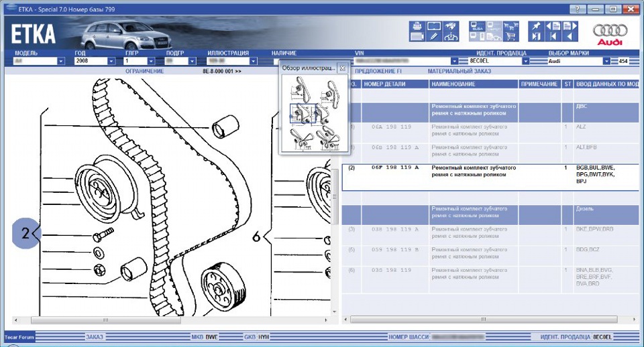The width and height of the screenshot is (644, 347).
Task: Click the 454 field beside brand selector
Action: [623, 61]
